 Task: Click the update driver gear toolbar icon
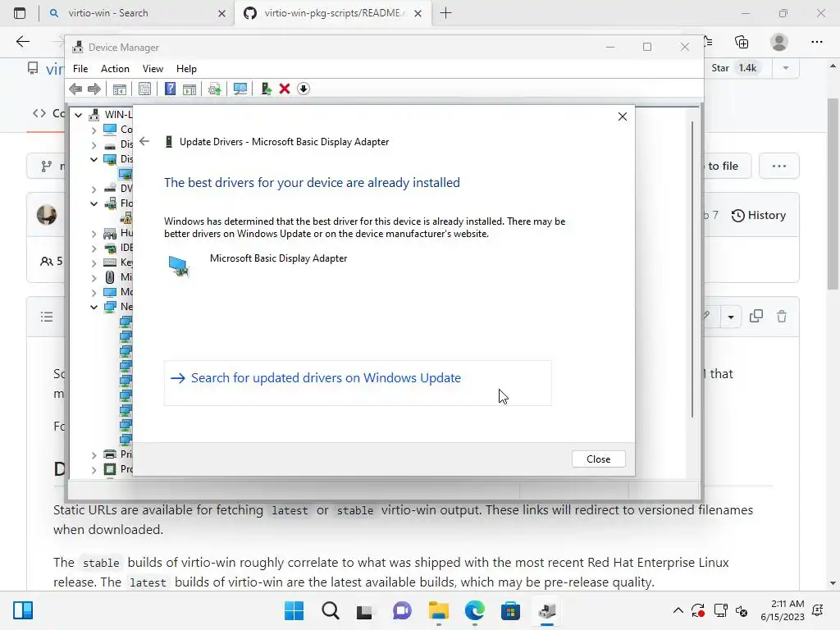(214, 89)
